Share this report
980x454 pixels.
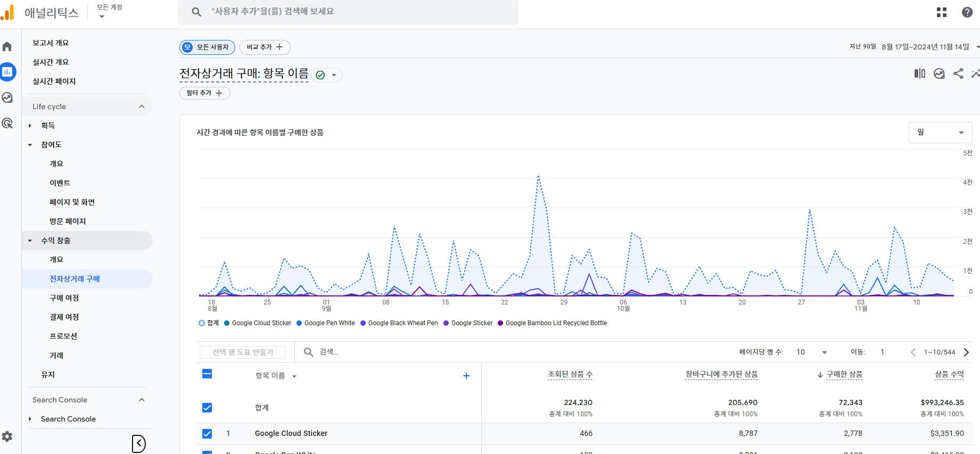coord(958,73)
